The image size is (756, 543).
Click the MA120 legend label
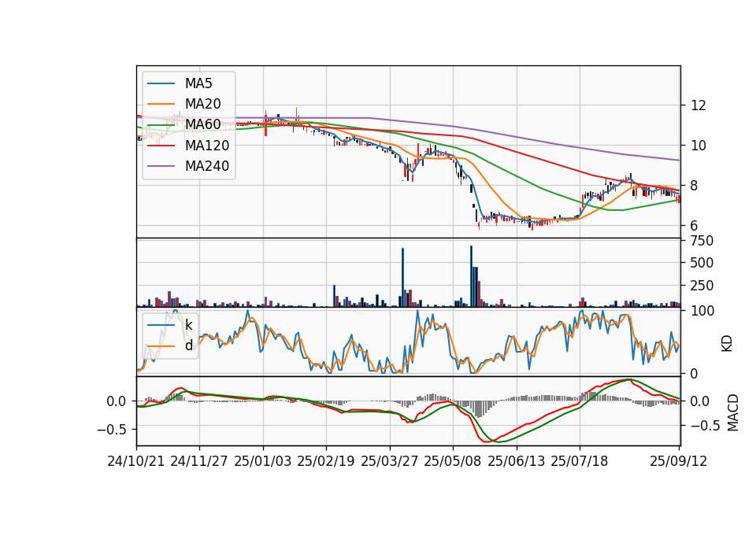tap(207, 145)
